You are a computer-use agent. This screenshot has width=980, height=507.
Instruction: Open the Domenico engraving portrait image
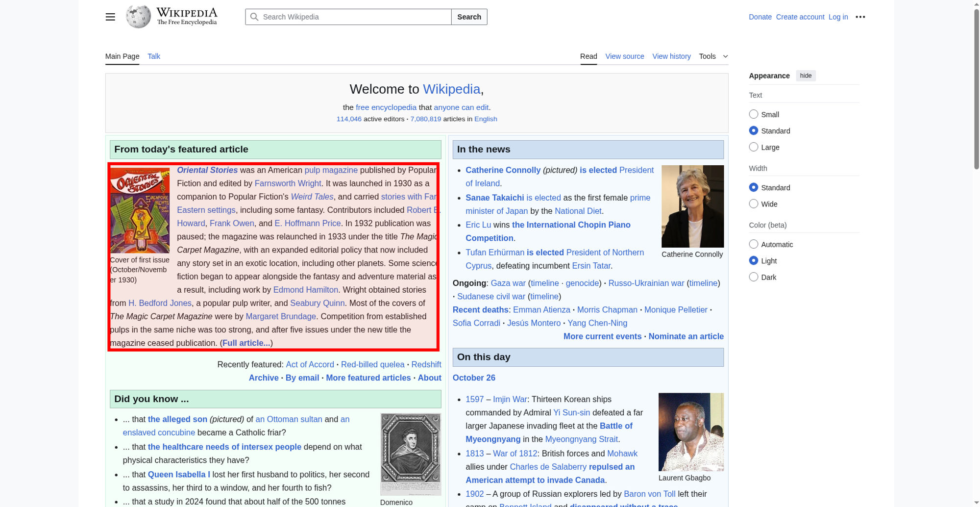click(x=410, y=454)
